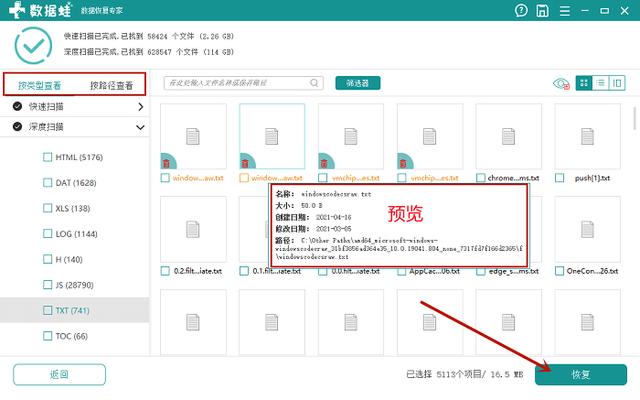
Task: Click the 数据蛙 app logo
Action: [40, 10]
